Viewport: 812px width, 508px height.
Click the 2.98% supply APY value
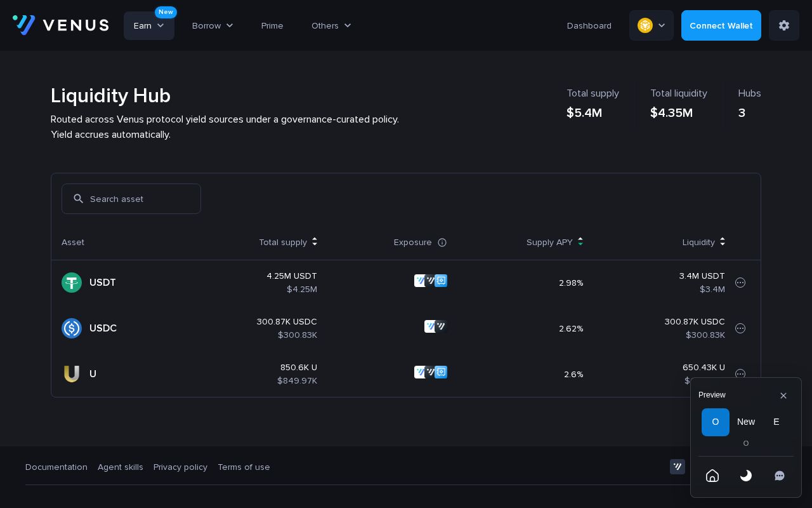pos(571,283)
